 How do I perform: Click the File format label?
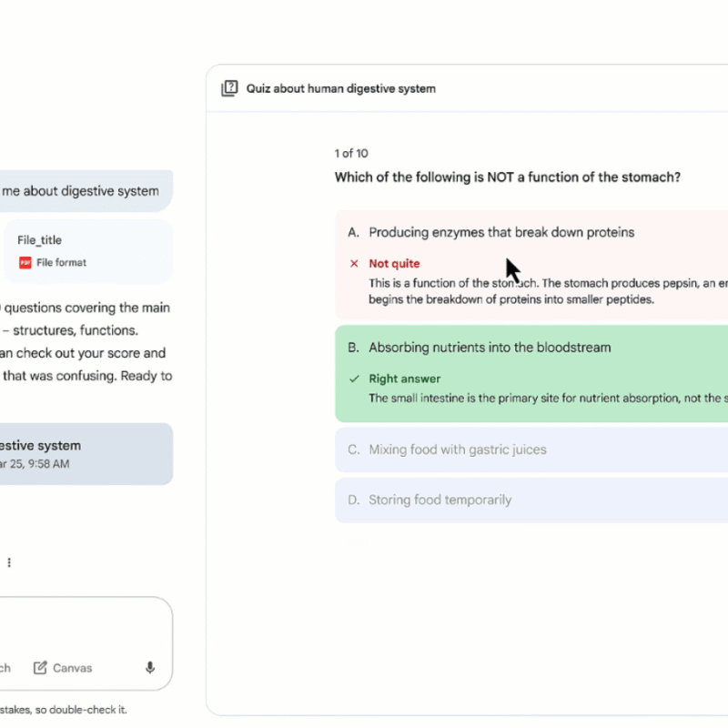click(61, 263)
